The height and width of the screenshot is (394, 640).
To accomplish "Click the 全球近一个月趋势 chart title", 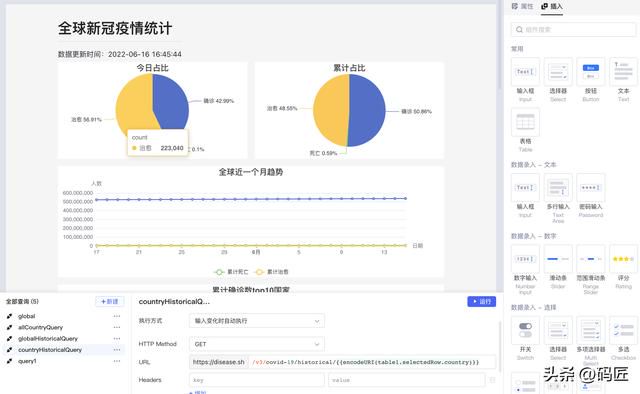I will [251, 172].
